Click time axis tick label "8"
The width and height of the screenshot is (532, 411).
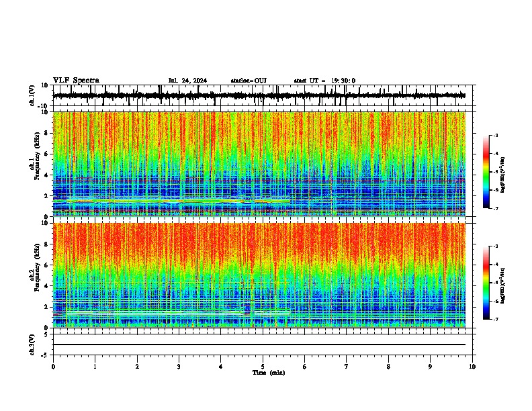click(x=388, y=367)
